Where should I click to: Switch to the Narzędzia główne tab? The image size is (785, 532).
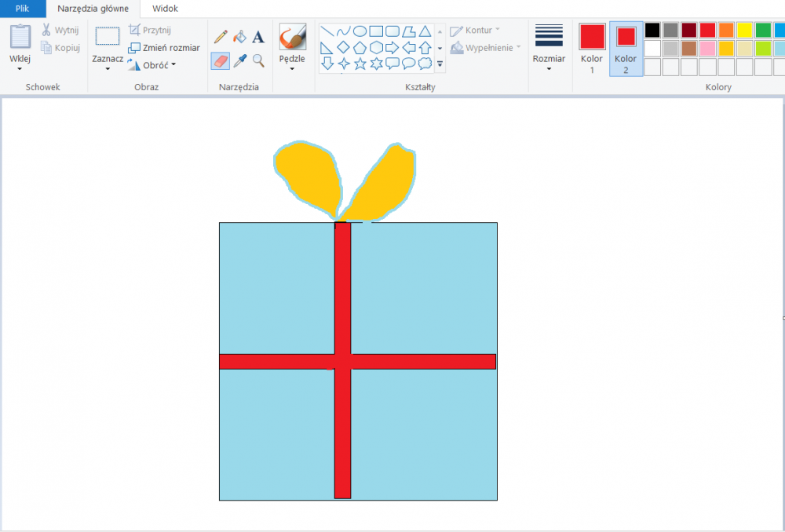click(93, 9)
